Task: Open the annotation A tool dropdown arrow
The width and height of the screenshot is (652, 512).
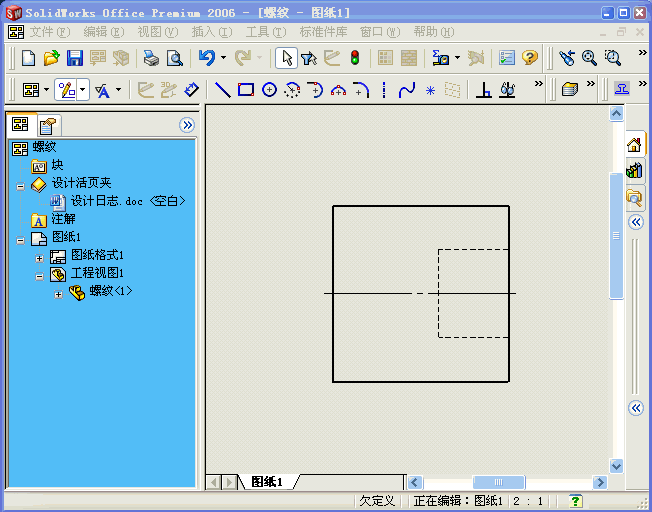Action: coord(119,89)
